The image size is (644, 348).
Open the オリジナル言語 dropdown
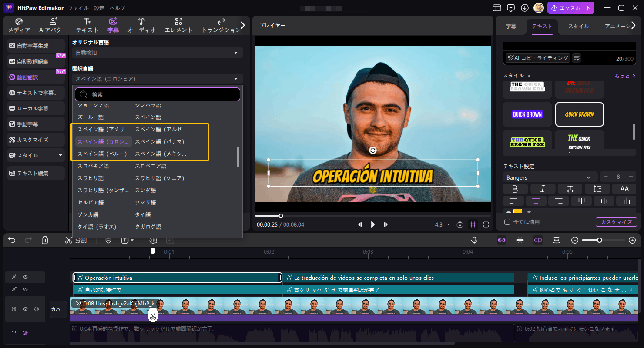click(x=157, y=53)
